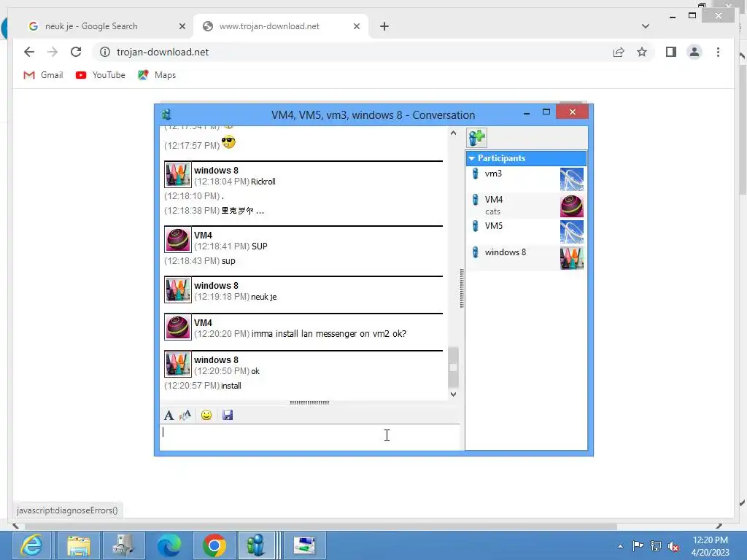Click the messenger icon in conversation title bar
The image size is (747, 560).
click(x=167, y=114)
